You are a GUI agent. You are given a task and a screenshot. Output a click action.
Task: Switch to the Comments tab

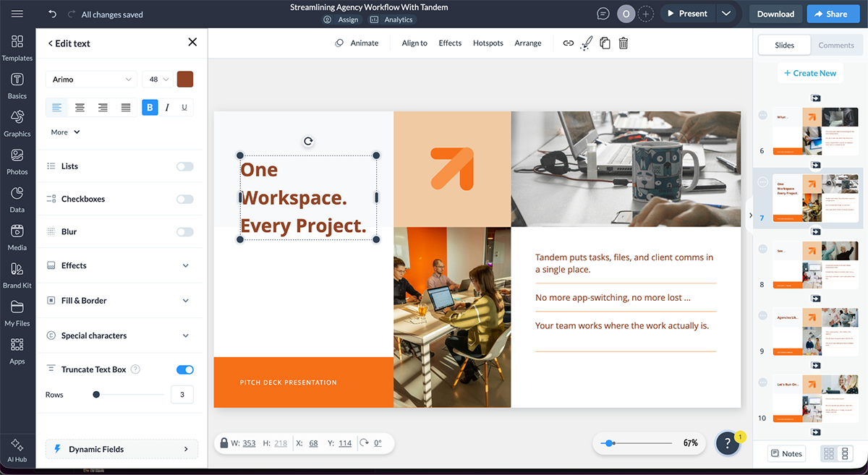pos(836,45)
